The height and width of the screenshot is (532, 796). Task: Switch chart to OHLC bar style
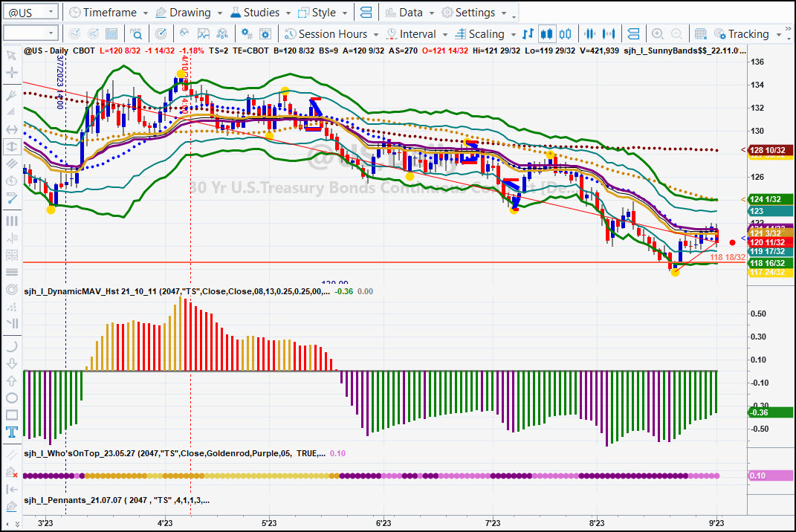(528, 34)
